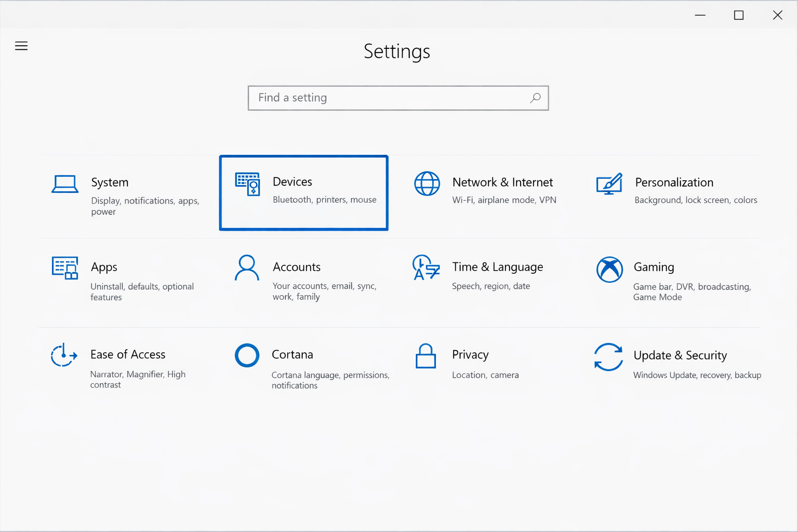Open Cortana settings title
Screen dimensions: 798x532
click(292, 354)
